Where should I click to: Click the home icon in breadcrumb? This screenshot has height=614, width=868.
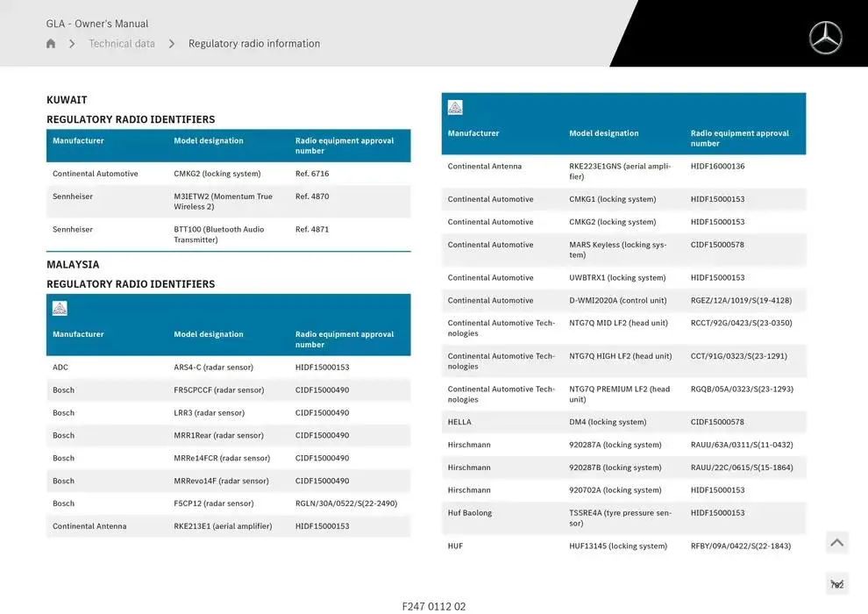pyautogui.click(x=51, y=44)
